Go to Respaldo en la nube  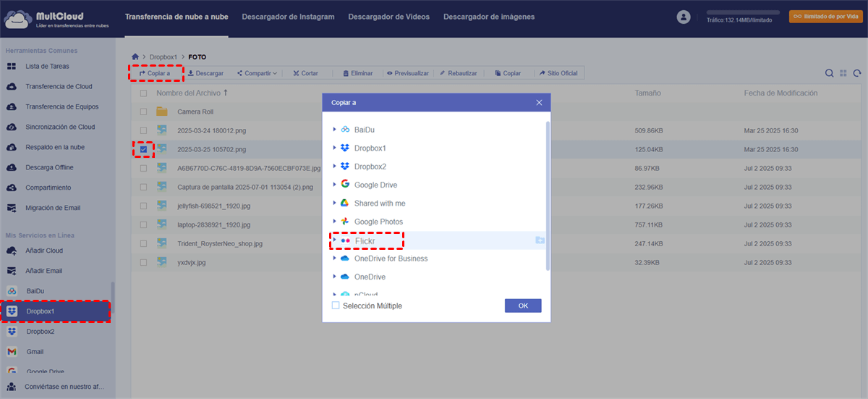coord(54,147)
